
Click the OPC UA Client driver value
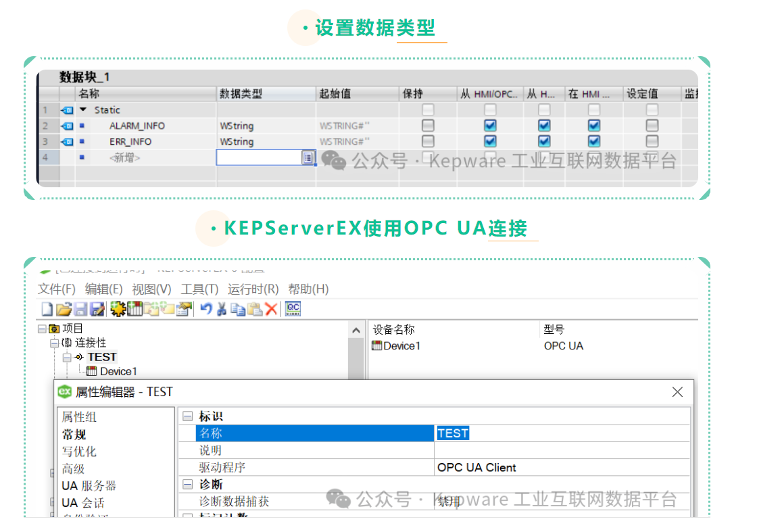tap(477, 467)
